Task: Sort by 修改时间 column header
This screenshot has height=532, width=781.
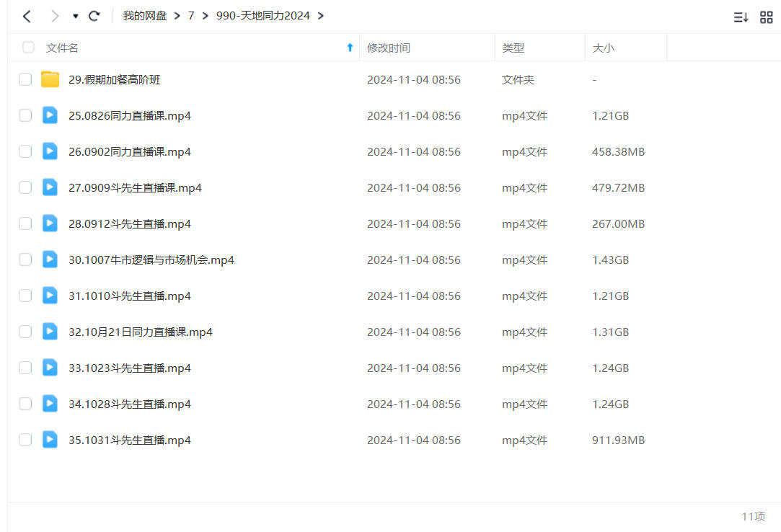Action: click(389, 48)
